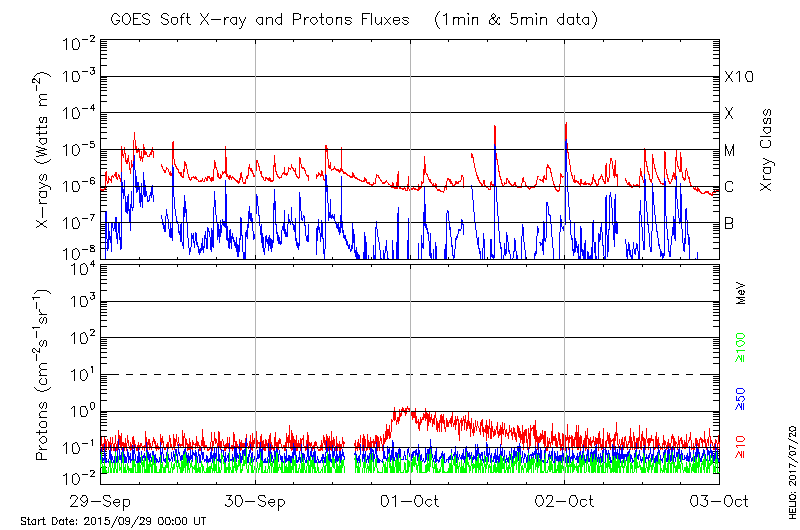This screenshot has height=530, width=800.
Task: Select the 29-Sep date label on x-axis
Action: pyautogui.click(x=101, y=501)
